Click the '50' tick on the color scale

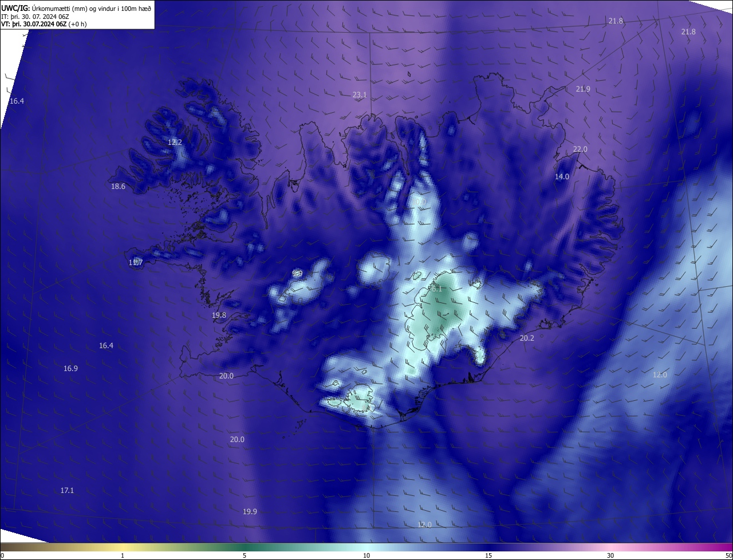[x=728, y=555]
